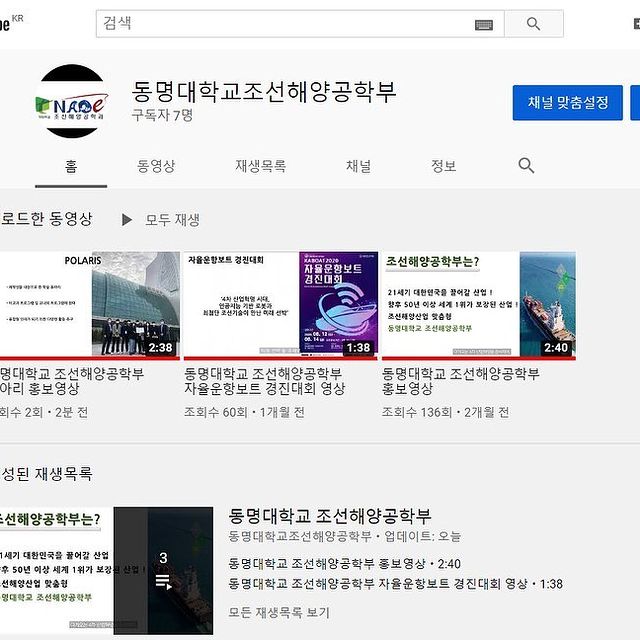The width and height of the screenshot is (640, 640).
Task: Select the 홈 tab
Action: (71, 166)
